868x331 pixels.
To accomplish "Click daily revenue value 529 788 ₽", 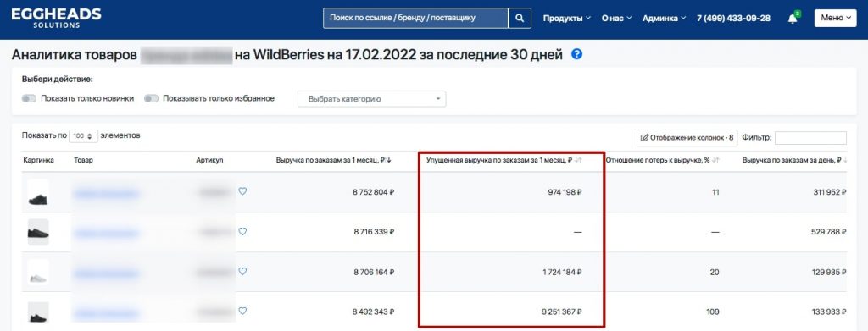I will [829, 232].
